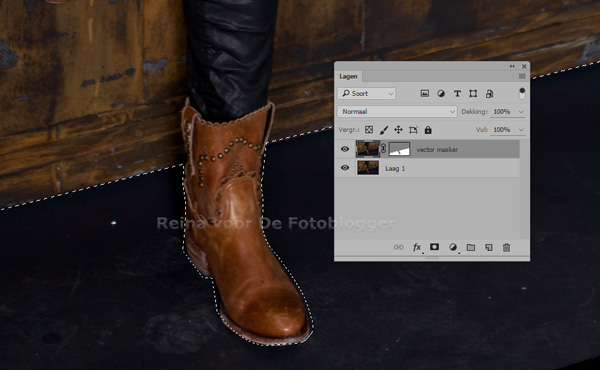This screenshot has width=600, height=370.
Task: Open the Soort filter type dropdown
Action: 367,93
